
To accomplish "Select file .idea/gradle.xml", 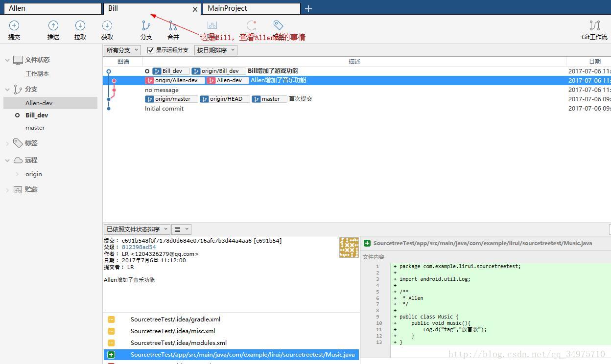I will 175,319.
